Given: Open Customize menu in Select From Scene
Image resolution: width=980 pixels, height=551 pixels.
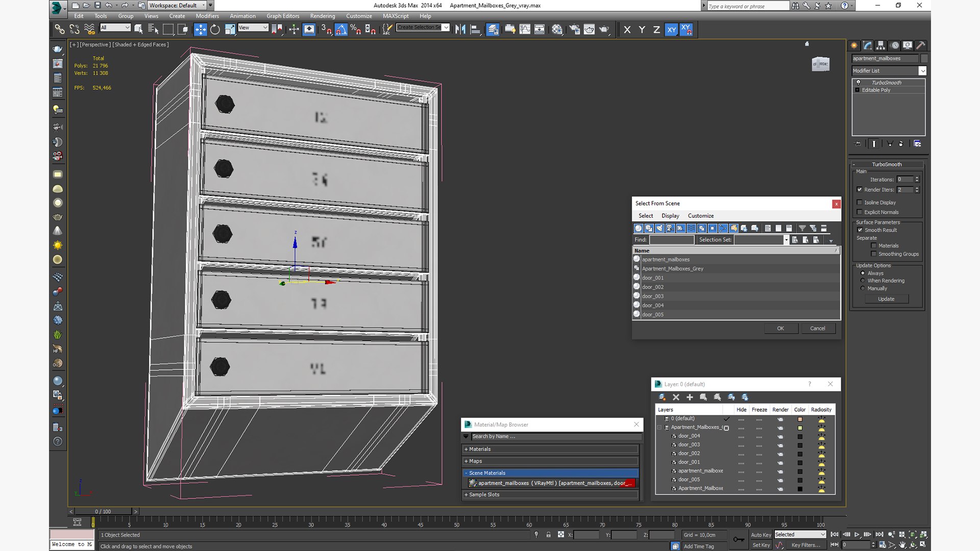Looking at the screenshot, I should point(701,216).
